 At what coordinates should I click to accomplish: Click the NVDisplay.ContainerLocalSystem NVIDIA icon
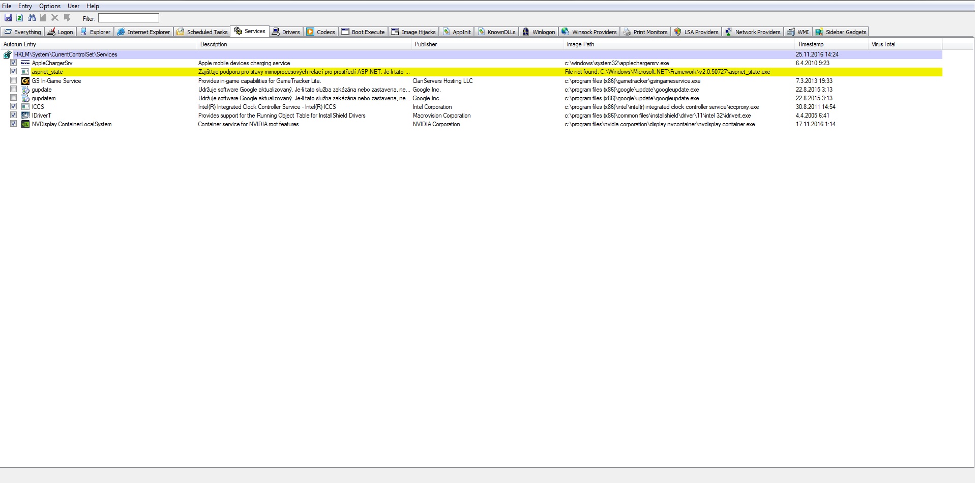(x=25, y=124)
